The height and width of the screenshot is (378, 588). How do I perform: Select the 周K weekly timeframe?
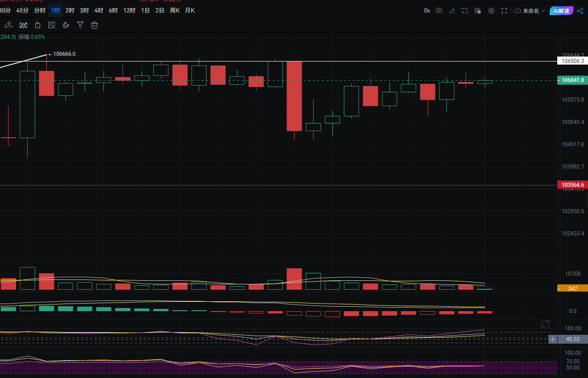(x=175, y=10)
